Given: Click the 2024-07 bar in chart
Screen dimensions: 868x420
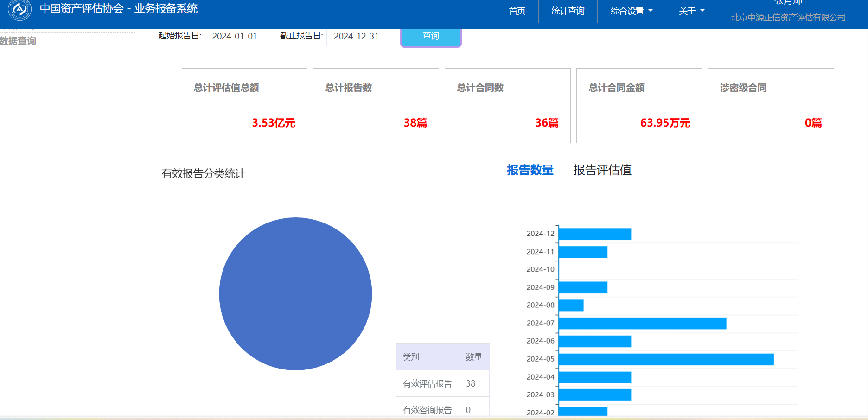Looking at the screenshot, I should point(642,324).
